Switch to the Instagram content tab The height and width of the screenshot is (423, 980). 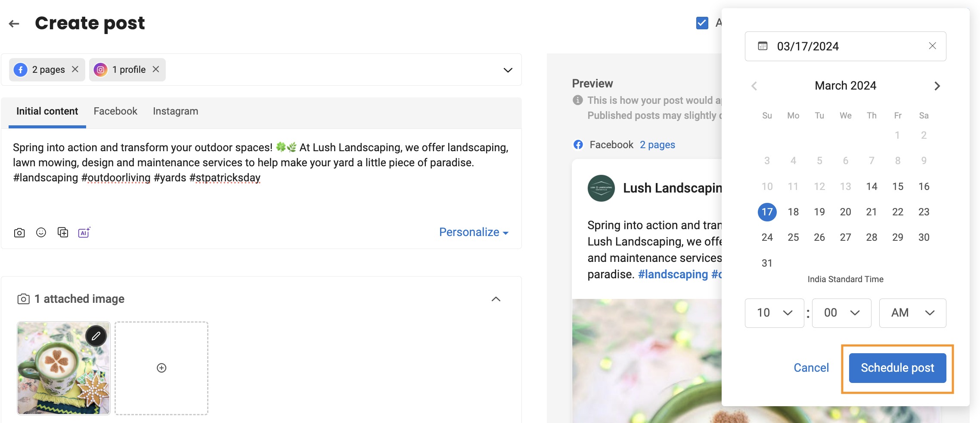tap(175, 111)
